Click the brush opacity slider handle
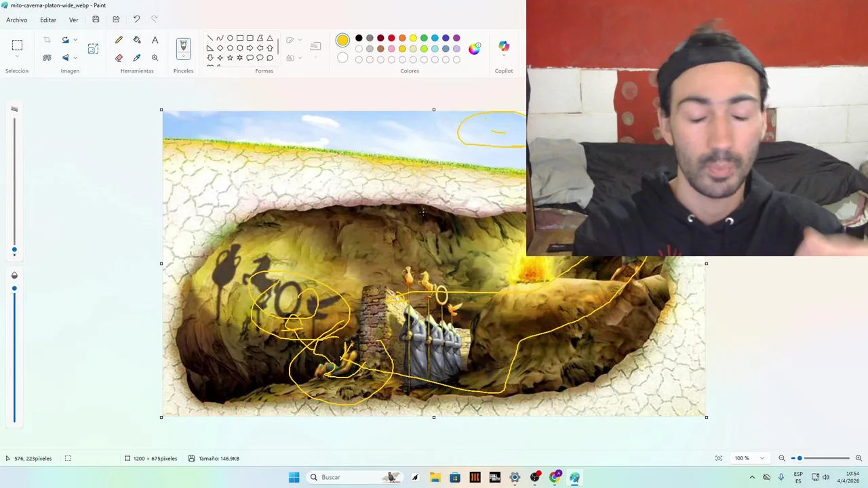Image resolution: width=868 pixels, height=488 pixels. [x=14, y=289]
